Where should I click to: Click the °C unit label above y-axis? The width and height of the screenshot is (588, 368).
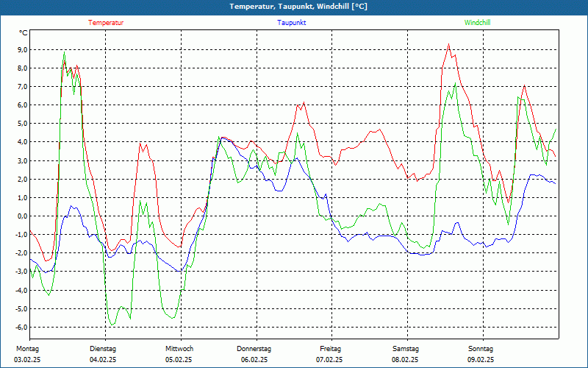24,33
